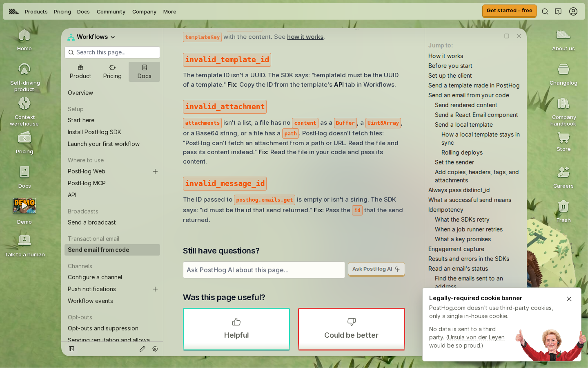Image resolution: width=588 pixels, height=368 pixels.
Task: Open the Home desktop icon
Action: point(24,40)
